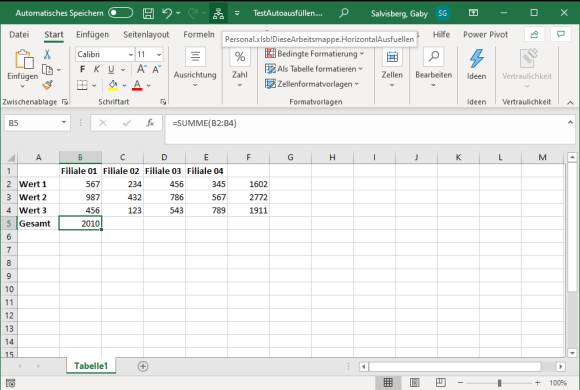The width and height of the screenshot is (580, 390).
Task: Cut selection with scissors icon
Action: [x=47, y=55]
